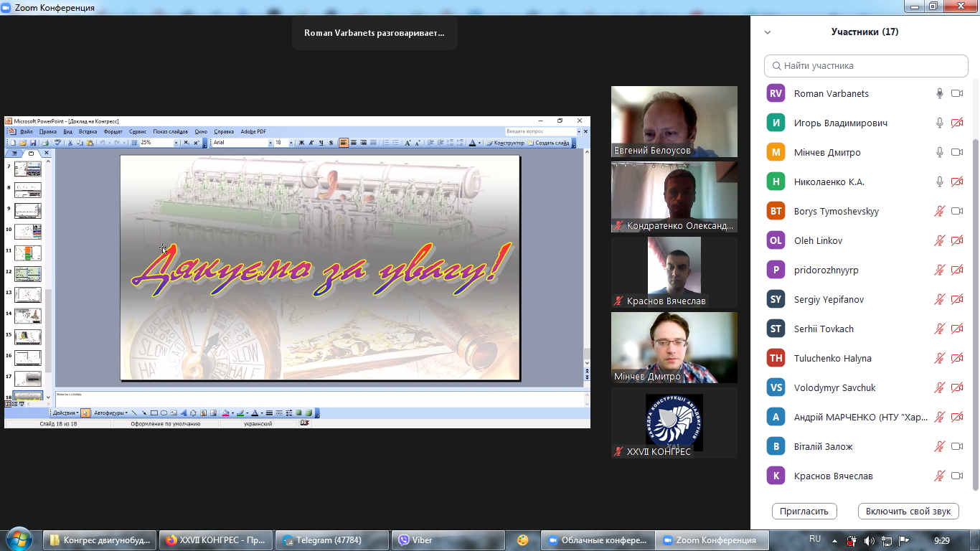Image resolution: width=980 pixels, height=551 pixels.
Task: Open RU language selector in taskbar
Action: [x=815, y=539]
